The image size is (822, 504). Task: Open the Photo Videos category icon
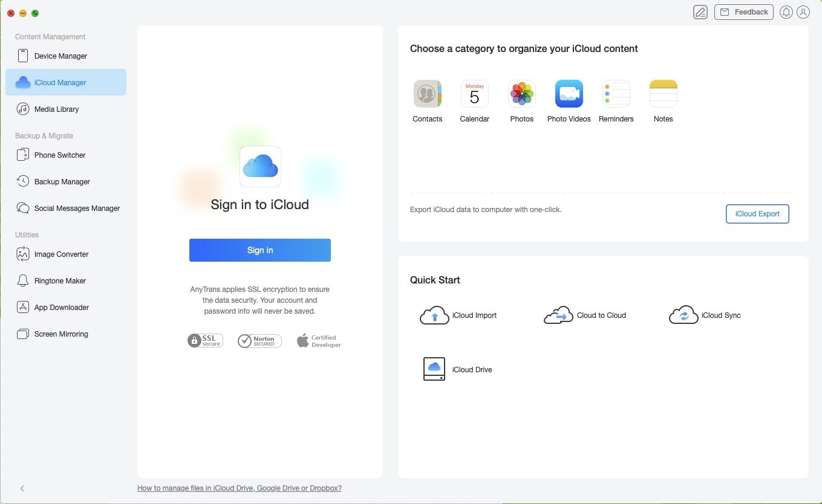(569, 94)
